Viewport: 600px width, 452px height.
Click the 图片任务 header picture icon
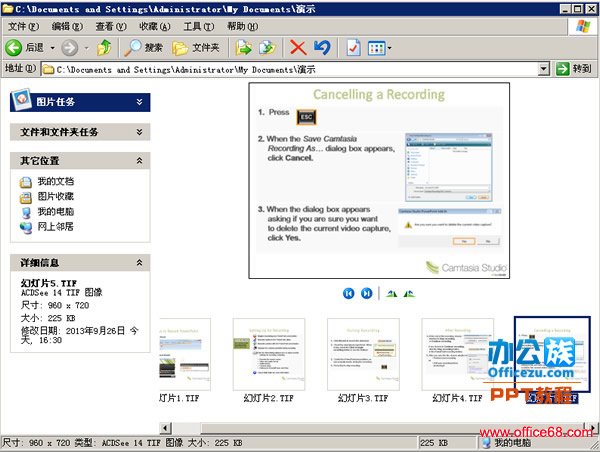21,100
